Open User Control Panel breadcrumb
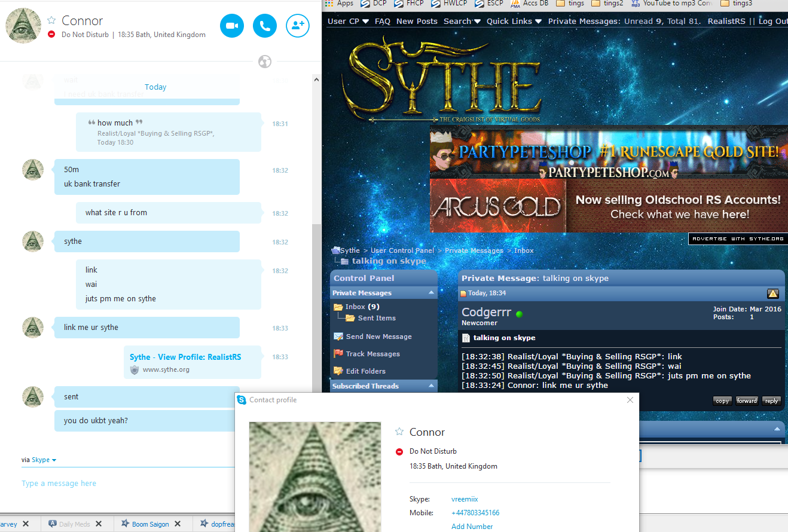Image resolution: width=788 pixels, height=532 pixels. click(402, 250)
